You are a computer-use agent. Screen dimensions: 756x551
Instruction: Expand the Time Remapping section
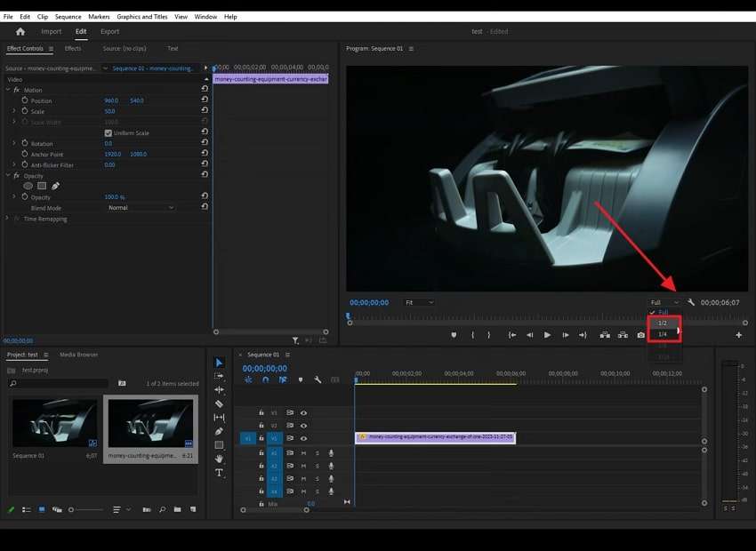pos(7,219)
